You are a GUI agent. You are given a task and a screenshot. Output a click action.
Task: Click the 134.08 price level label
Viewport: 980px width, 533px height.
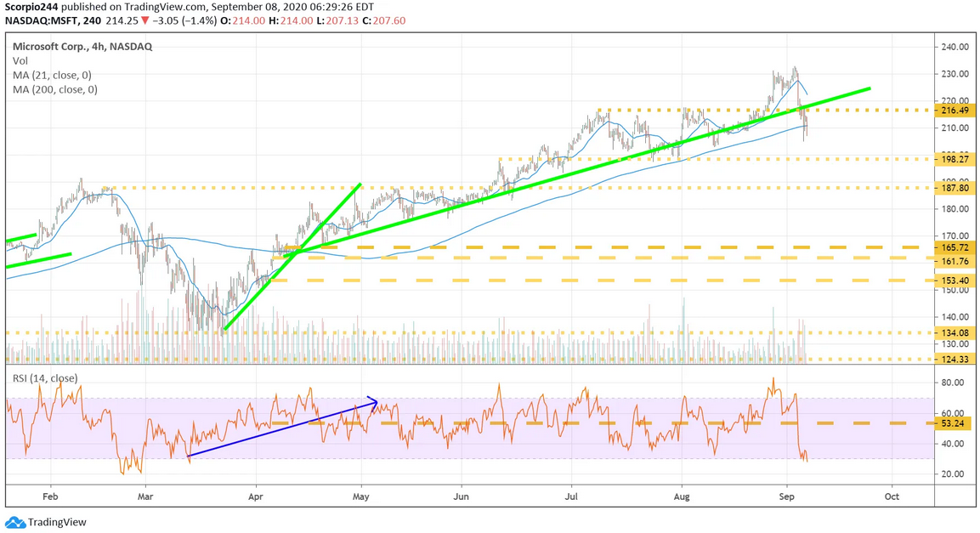(955, 333)
